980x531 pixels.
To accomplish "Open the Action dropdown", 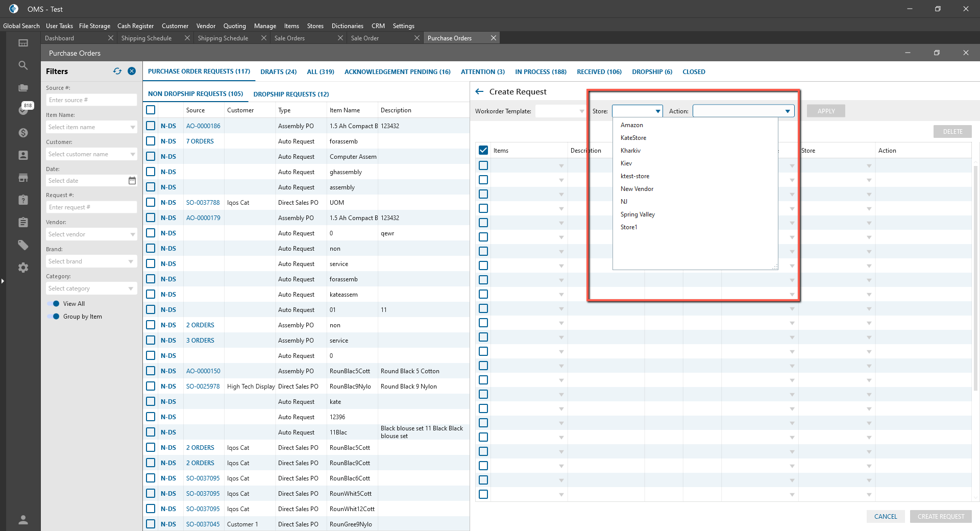I will [788, 111].
